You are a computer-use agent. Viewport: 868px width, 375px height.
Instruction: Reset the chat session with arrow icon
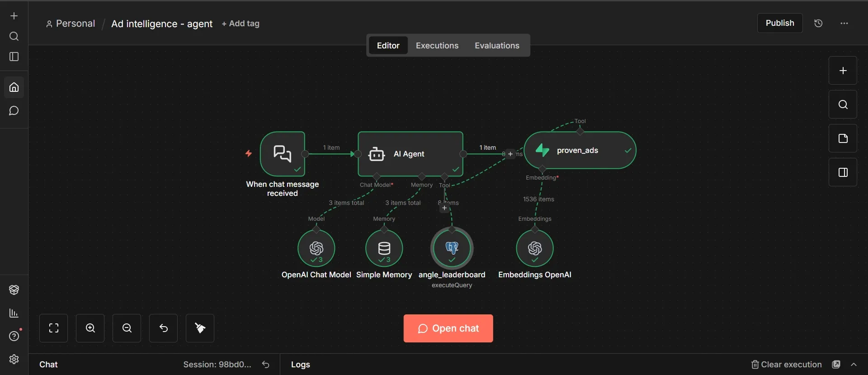(266, 365)
